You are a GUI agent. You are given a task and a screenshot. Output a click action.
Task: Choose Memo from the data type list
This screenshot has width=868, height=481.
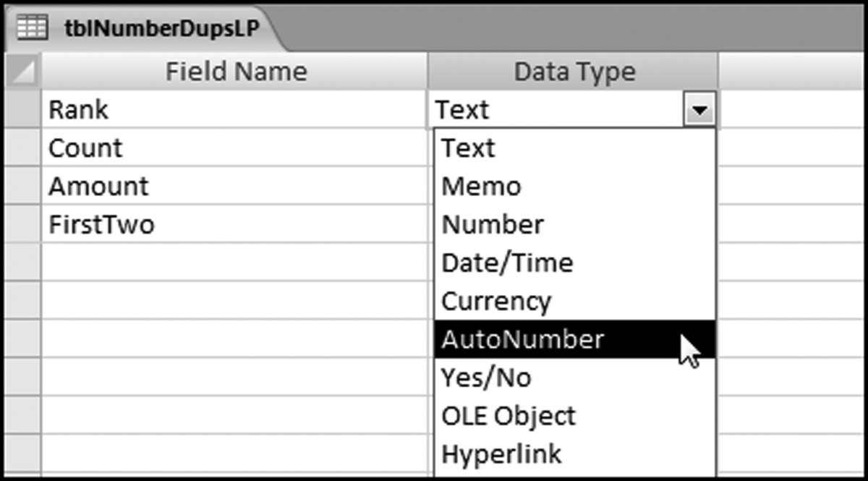pos(481,187)
